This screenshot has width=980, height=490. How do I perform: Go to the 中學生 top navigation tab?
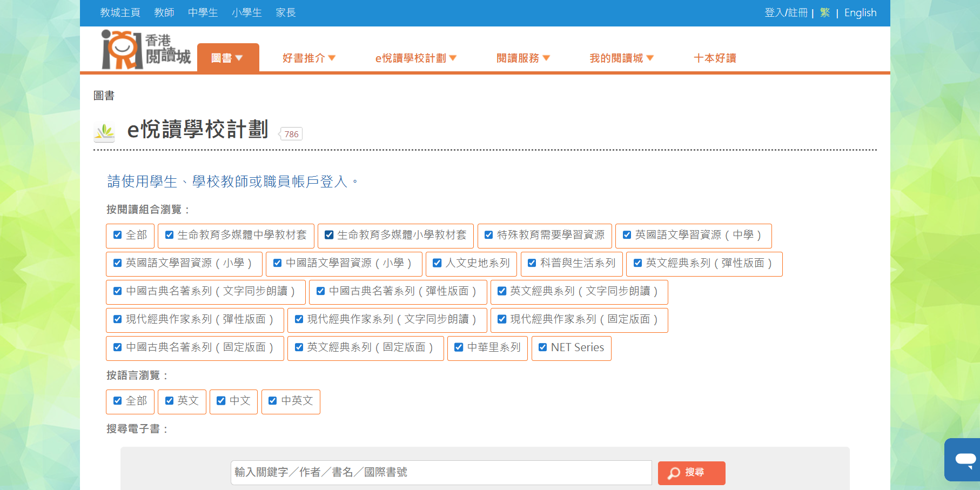203,12
